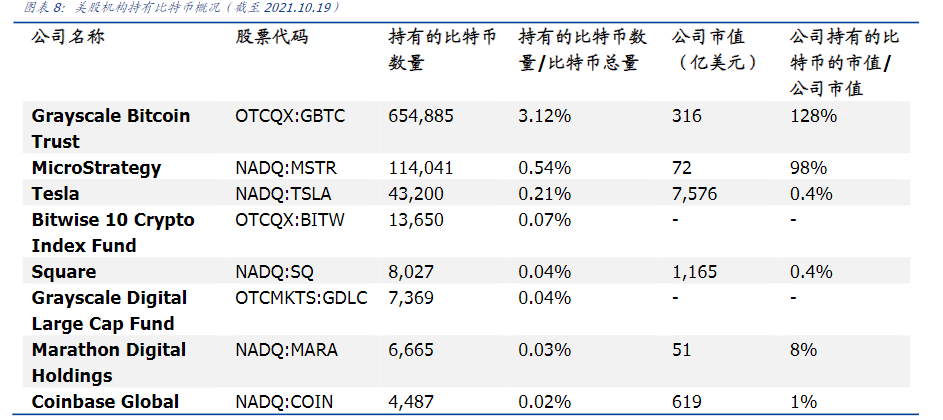Screen dimensions: 943x420
Task: Select market cap value 1,165
Action: [695, 272]
